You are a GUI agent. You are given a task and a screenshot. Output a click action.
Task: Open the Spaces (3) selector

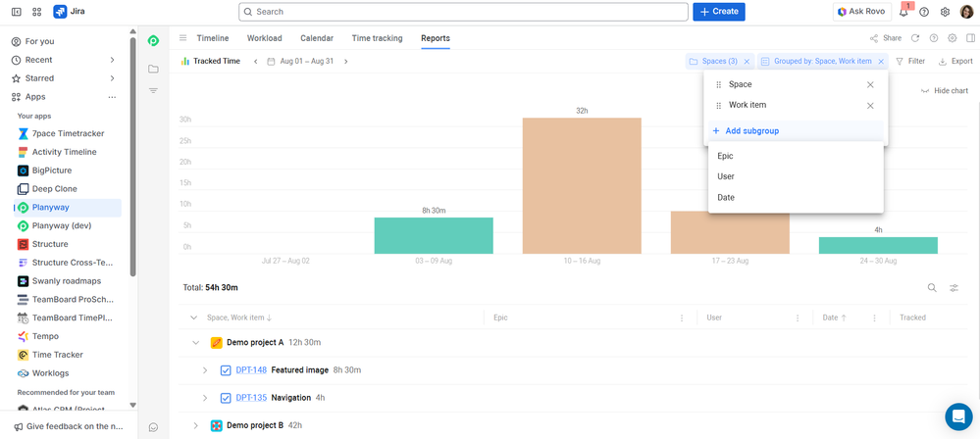[x=713, y=61]
